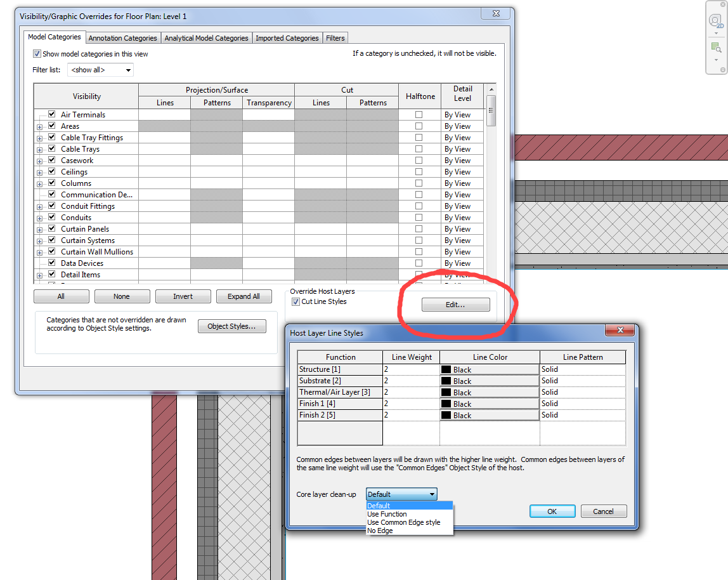The height and width of the screenshot is (580, 728).
Task: Click the 2D navigation wheel icon
Action: tap(716, 22)
